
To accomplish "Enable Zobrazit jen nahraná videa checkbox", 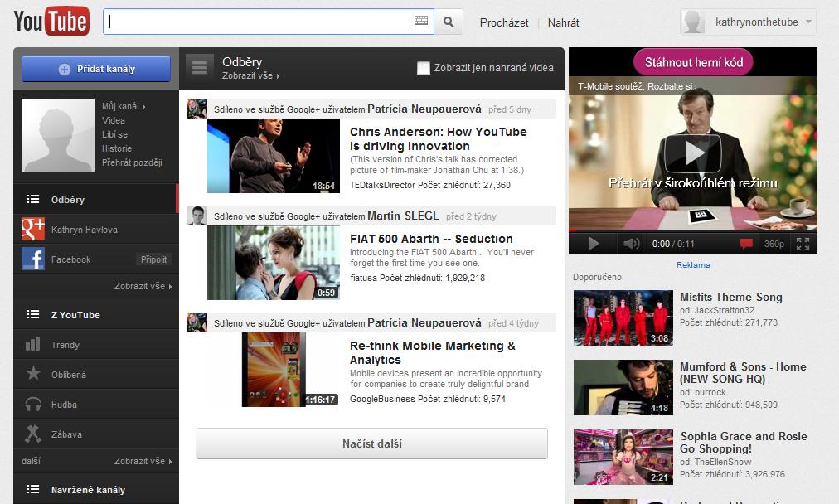I will [x=424, y=68].
